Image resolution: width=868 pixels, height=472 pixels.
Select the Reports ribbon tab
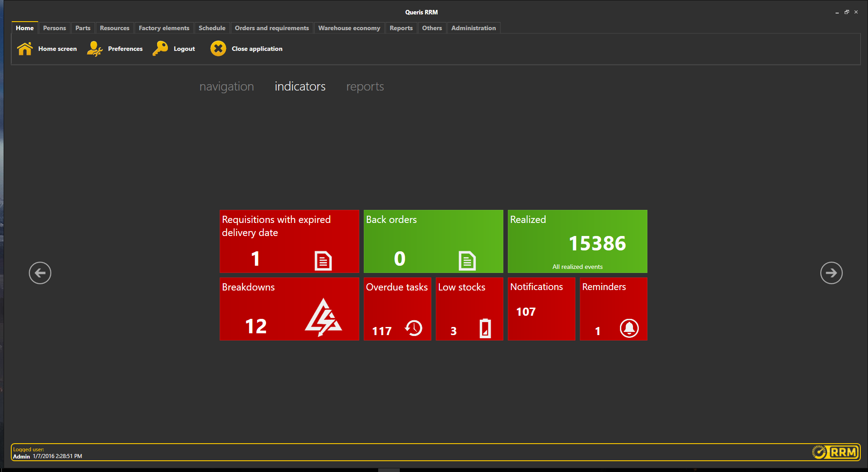click(401, 28)
